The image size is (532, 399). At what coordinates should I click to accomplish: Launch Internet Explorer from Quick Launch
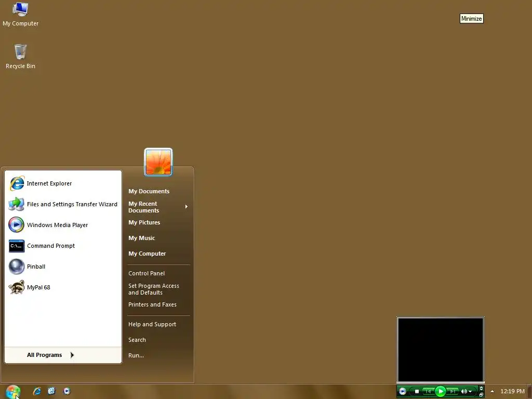click(37, 391)
